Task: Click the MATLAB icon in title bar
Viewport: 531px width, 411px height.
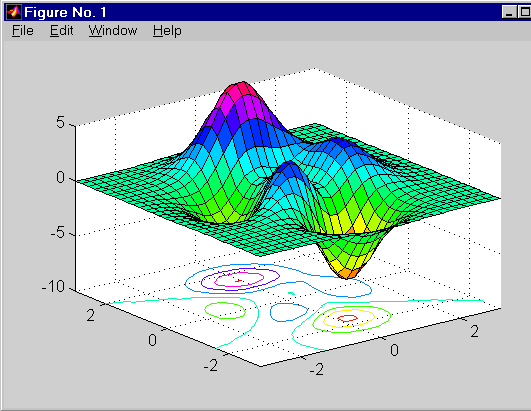Action: click(14, 12)
